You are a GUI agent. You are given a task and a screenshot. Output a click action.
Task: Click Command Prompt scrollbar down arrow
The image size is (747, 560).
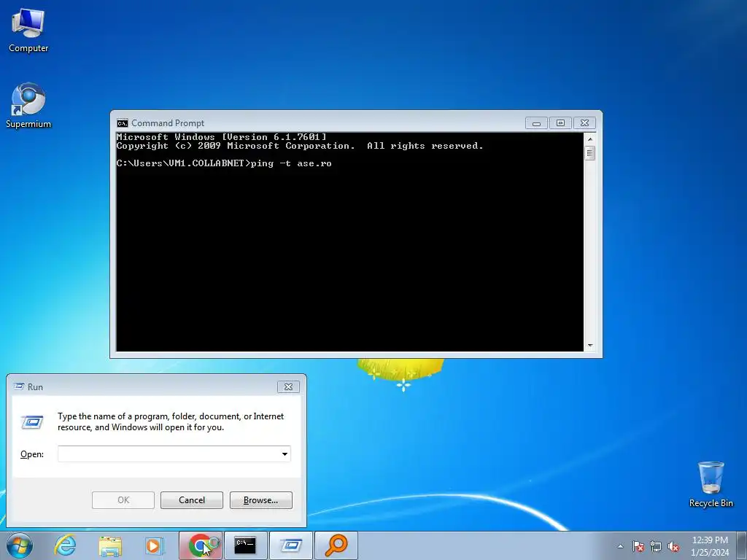[x=589, y=346]
